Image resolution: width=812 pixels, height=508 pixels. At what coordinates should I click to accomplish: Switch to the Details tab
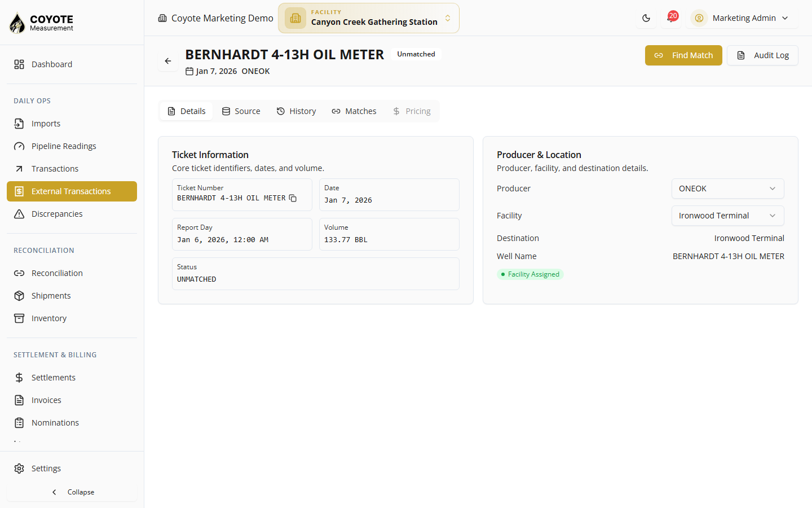point(187,111)
